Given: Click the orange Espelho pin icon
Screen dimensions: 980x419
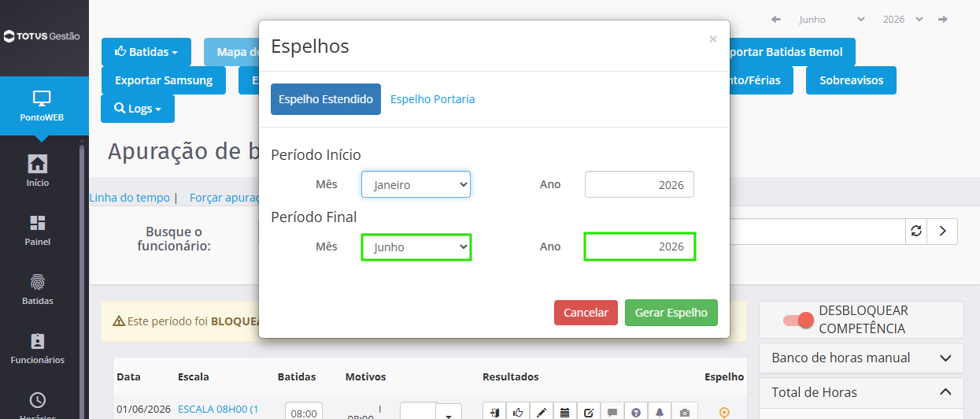Looking at the screenshot, I should 724,412.
